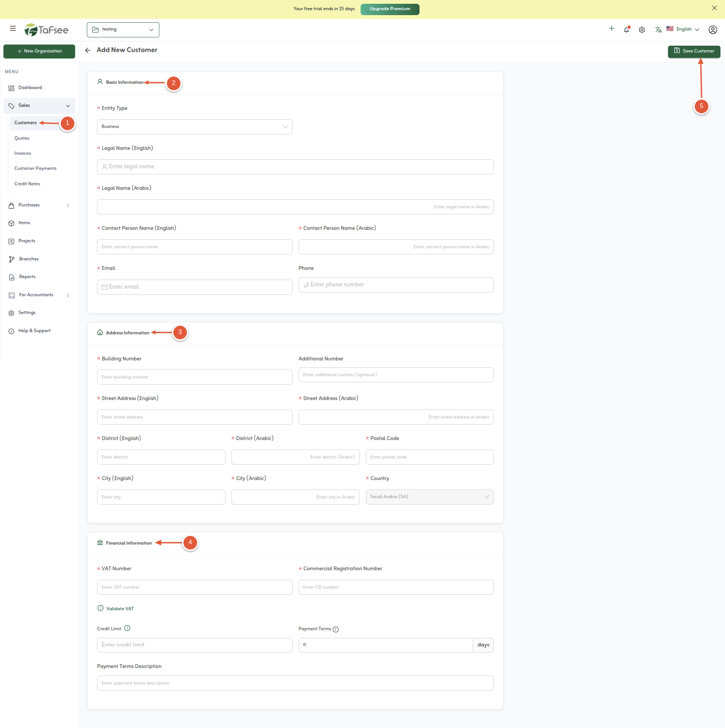This screenshot has height=728, width=725.
Task: Click the Payment Terms Description field
Action: coord(295,683)
